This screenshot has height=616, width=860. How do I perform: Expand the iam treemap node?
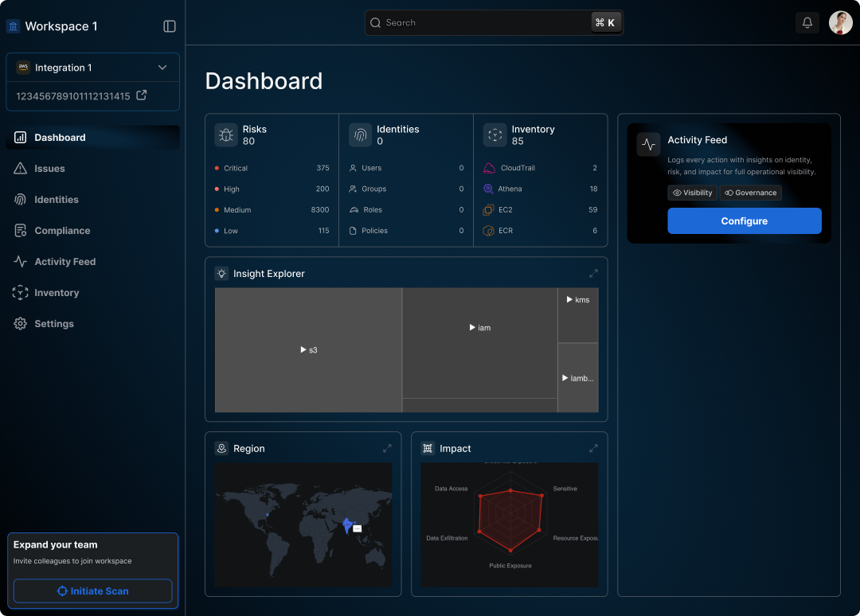point(479,328)
